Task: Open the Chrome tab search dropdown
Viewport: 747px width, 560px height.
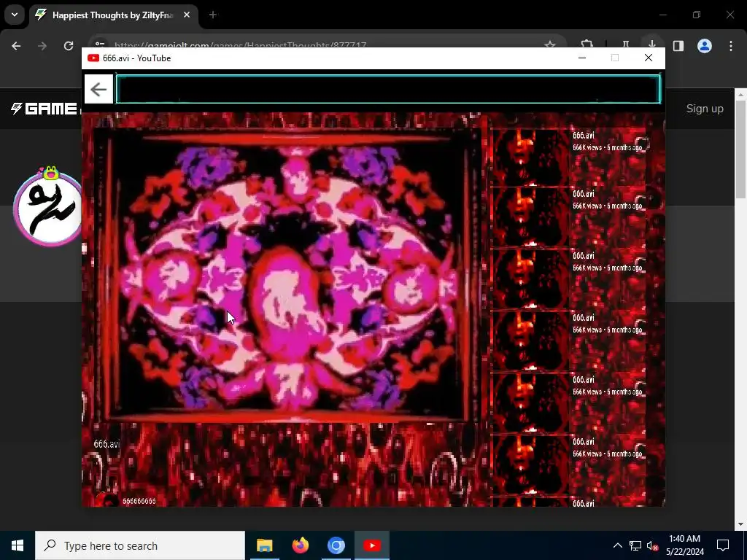Action: 15,15
